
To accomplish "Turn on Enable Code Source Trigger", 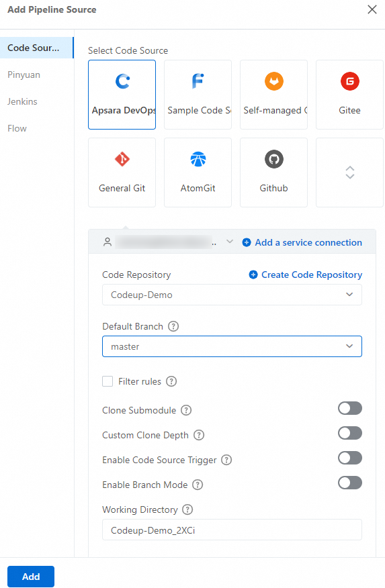I will tap(350, 458).
